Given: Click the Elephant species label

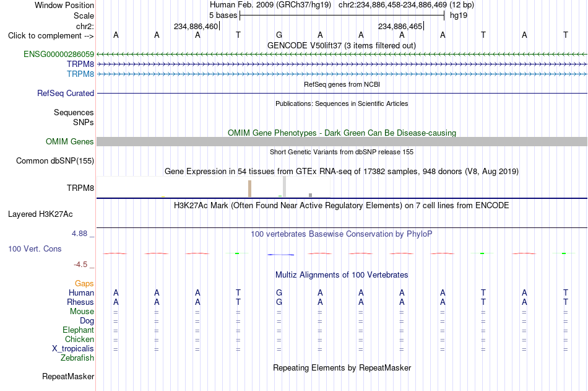Looking at the screenshot, I should tap(78, 330).
